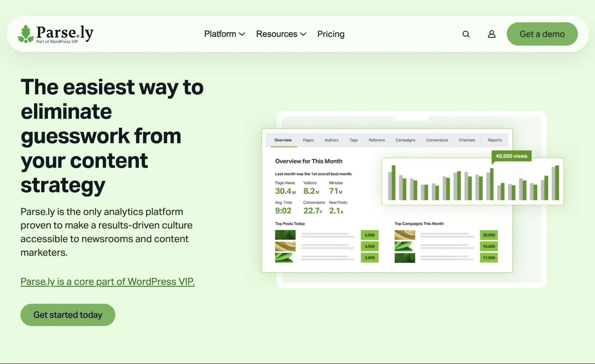
Task: Switch to the Authors tab
Action: (x=331, y=140)
